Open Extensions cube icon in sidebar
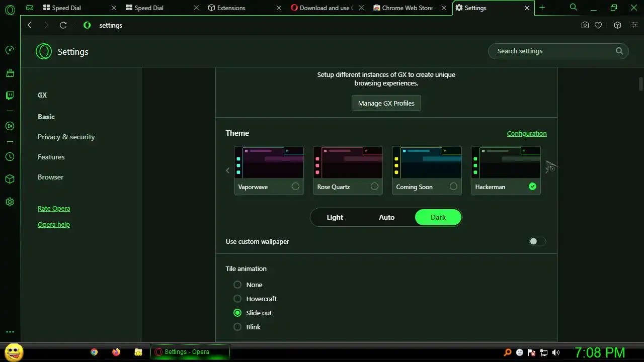Viewport: 644px width, 362px height. pos(10,179)
